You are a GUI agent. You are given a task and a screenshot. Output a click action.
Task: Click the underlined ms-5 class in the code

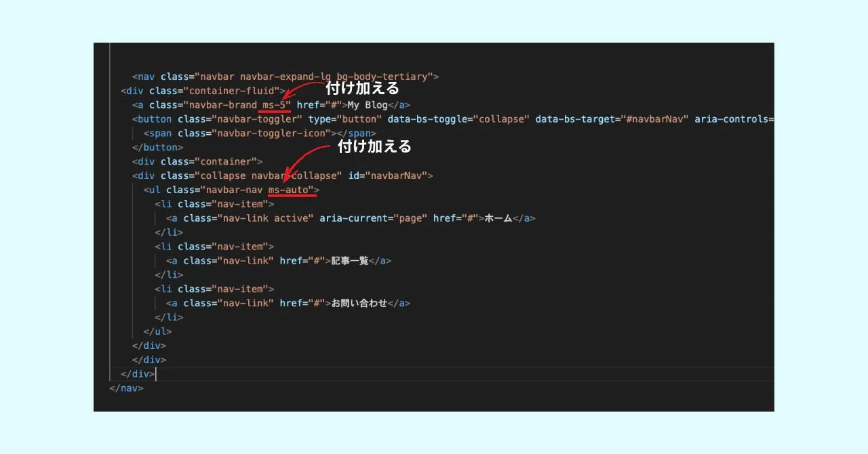tap(275, 105)
